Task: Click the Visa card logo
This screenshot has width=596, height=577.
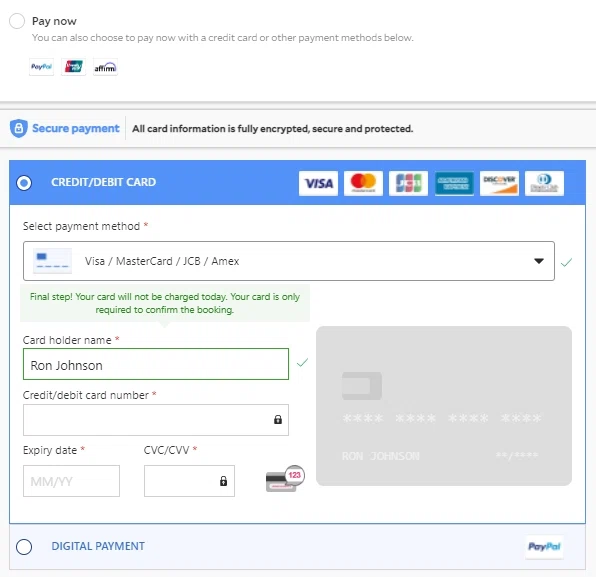Action: pyautogui.click(x=318, y=183)
